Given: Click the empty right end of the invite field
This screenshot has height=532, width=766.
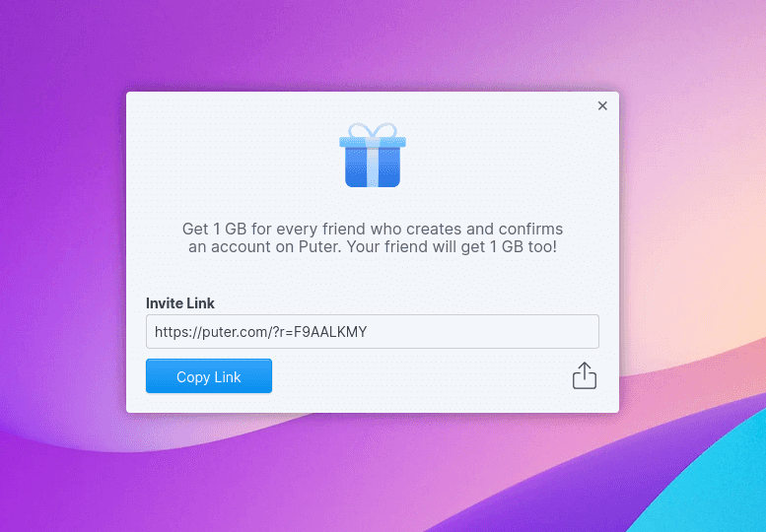Looking at the screenshot, I should (x=489, y=331).
